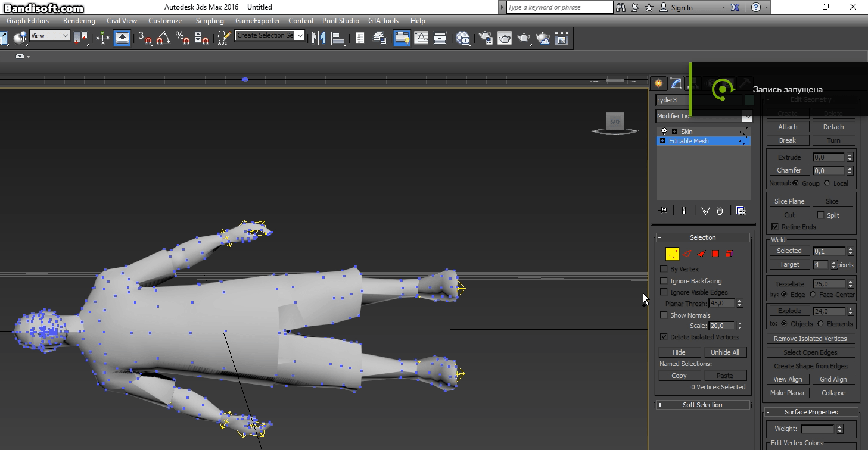
Task: Click the object color swatch beside name
Action: point(749,100)
